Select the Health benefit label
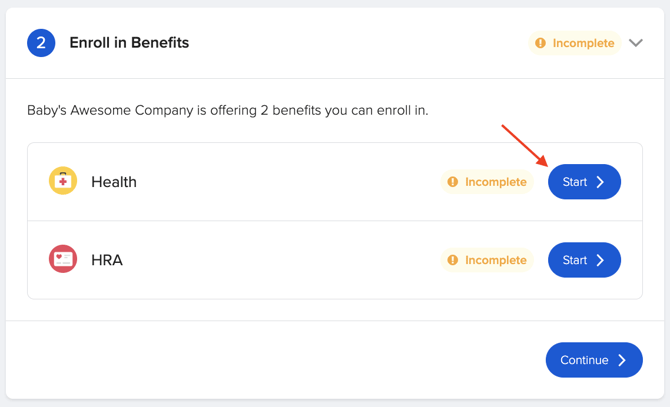670x407 pixels. [114, 182]
